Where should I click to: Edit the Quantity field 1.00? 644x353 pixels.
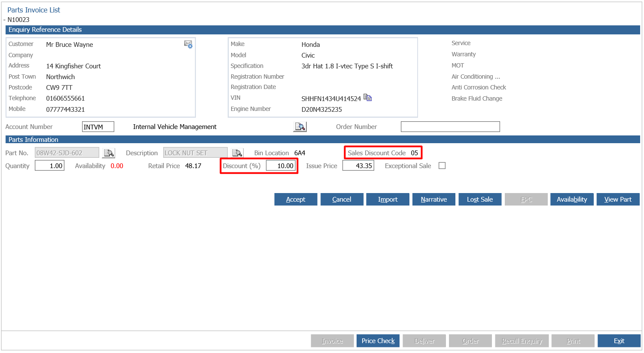pyautogui.click(x=49, y=166)
